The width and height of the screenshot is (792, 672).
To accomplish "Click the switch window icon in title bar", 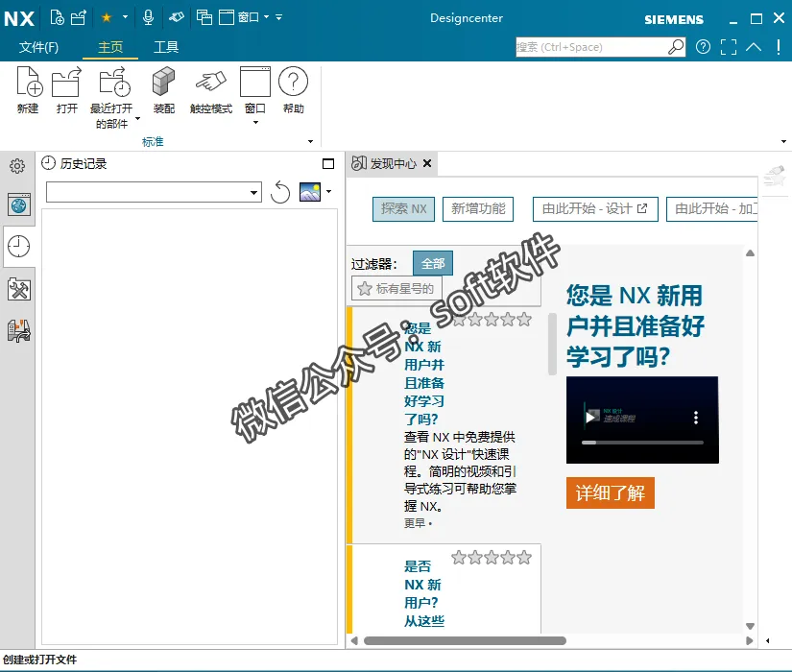I will (x=204, y=17).
